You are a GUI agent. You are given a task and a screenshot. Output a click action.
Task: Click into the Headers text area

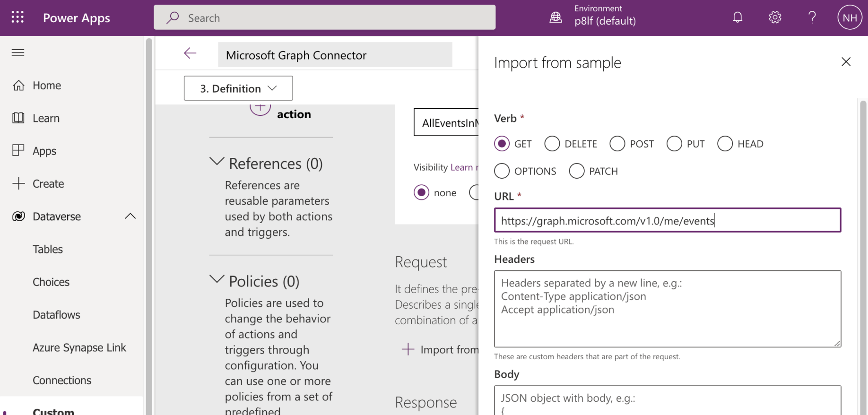coord(667,321)
